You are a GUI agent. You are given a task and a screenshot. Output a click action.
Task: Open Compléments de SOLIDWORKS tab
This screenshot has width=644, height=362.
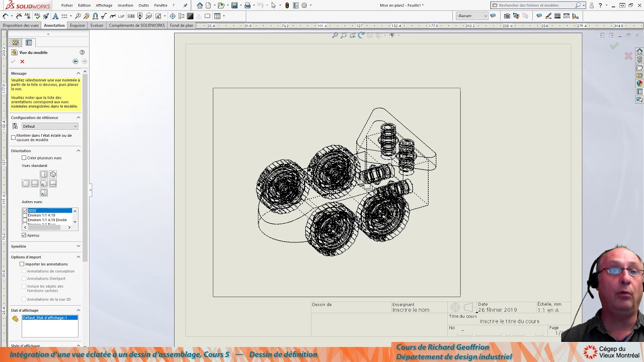point(137,25)
